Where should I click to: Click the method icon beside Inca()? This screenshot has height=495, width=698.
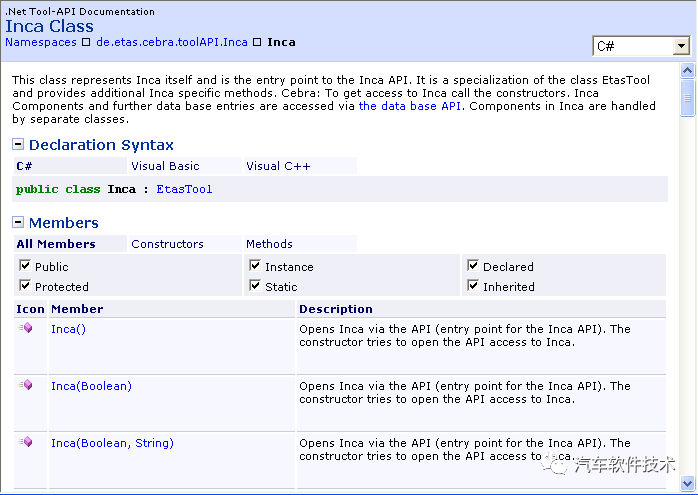click(x=25, y=328)
